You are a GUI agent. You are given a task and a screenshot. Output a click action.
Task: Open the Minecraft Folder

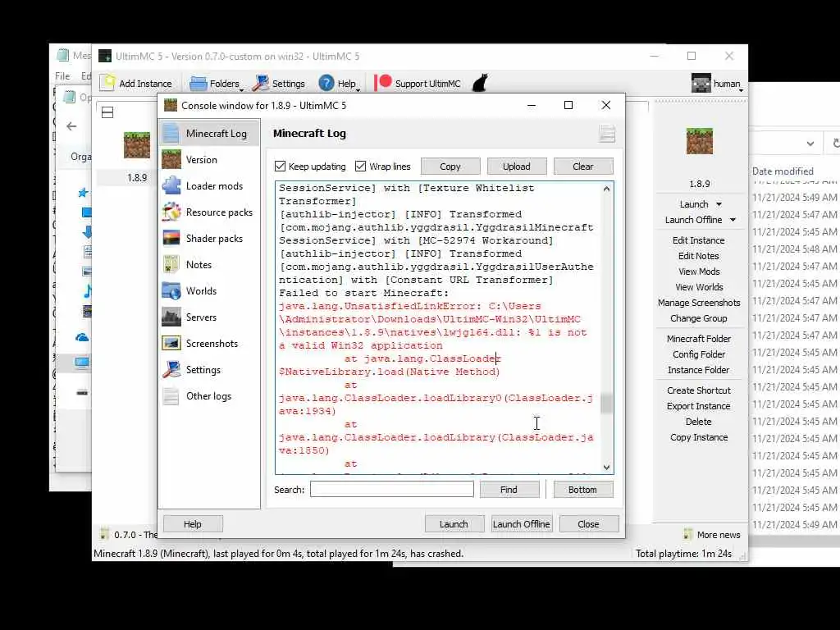(x=699, y=339)
